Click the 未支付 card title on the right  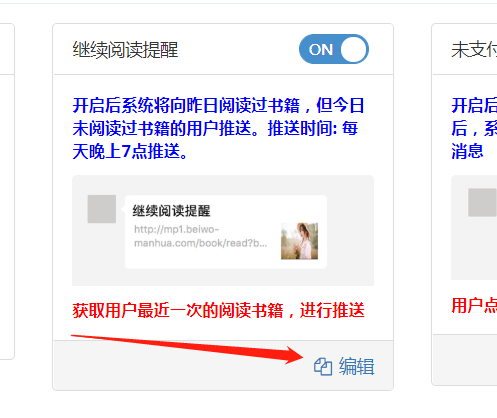pyautogui.click(x=474, y=50)
